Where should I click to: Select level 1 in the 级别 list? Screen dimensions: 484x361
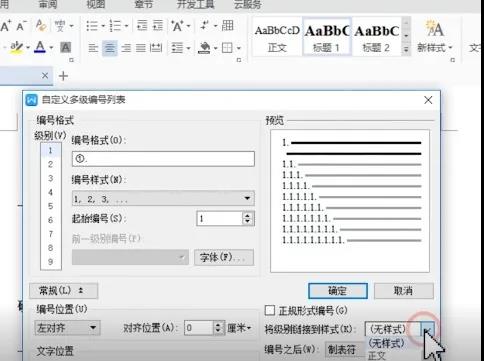coord(51,150)
